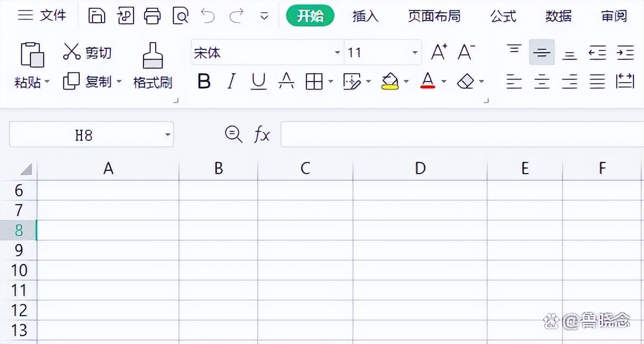Toggle Italic formatting

pos(232,81)
